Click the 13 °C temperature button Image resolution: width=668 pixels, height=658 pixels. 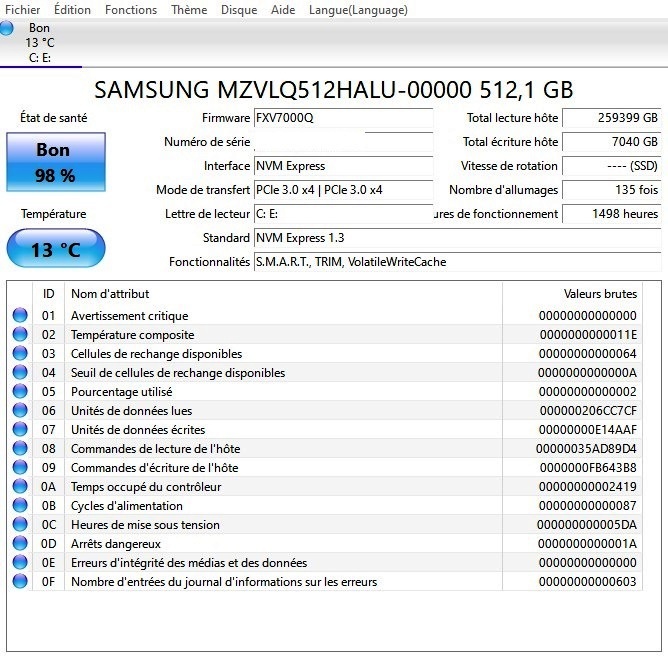coord(56,249)
